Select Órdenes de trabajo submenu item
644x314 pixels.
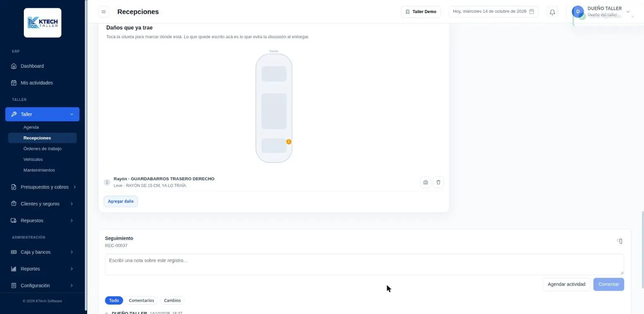42,149
